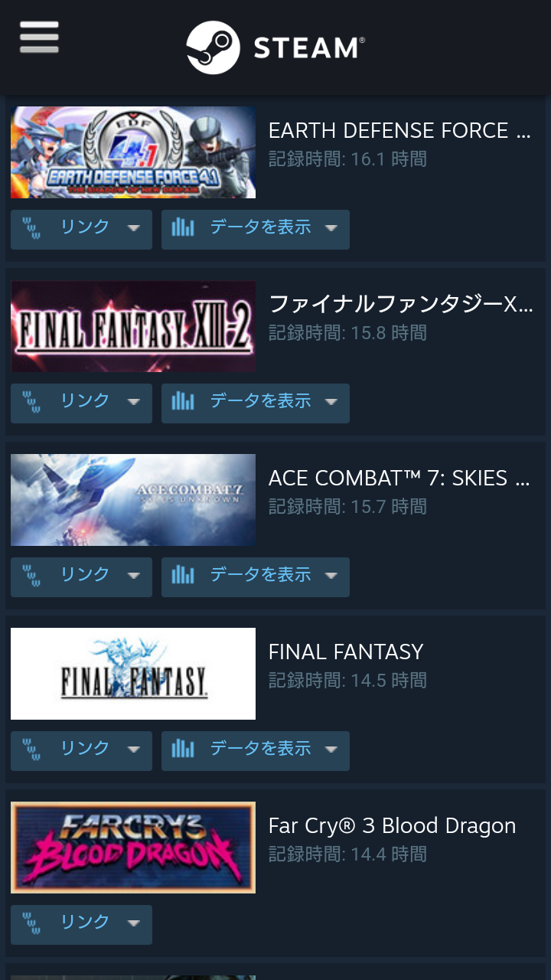This screenshot has width=551, height=980.
Task: Click bar chart icon under FINAL FANTASY
Action: pos(183,749)
